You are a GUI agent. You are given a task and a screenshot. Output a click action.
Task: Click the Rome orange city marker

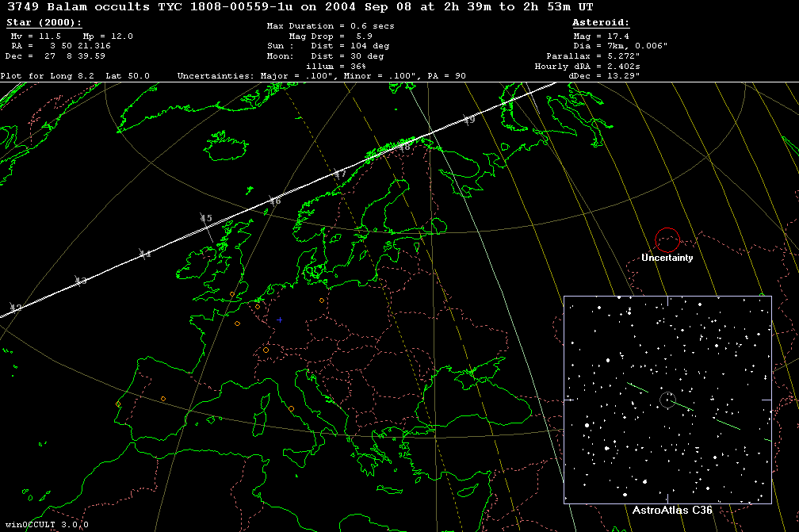[x=291, y=409]
